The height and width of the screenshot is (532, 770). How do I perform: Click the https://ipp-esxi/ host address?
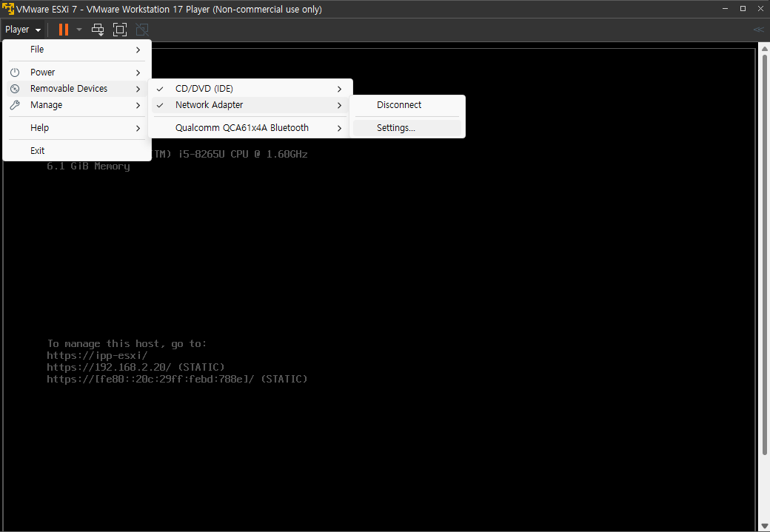(x=97, y=356)
